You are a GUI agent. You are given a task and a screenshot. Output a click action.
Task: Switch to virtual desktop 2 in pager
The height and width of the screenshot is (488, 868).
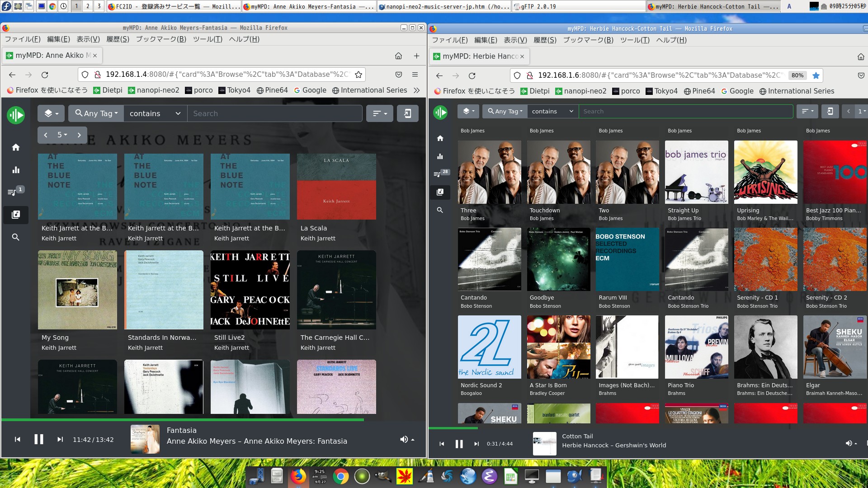[88, 6]
